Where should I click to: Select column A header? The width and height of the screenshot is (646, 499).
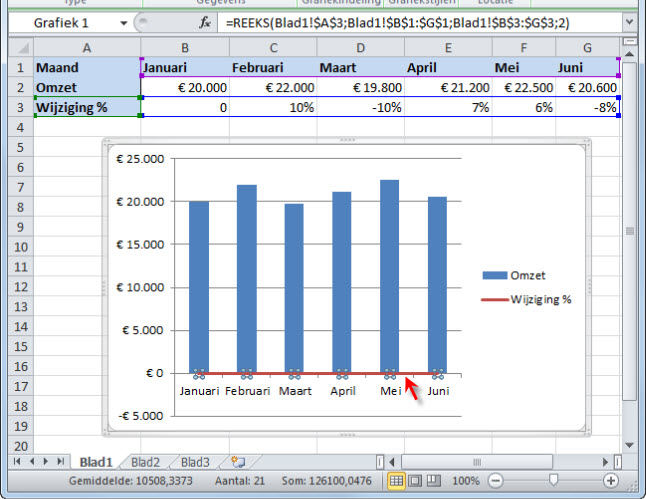pyautogui.click(x=87, y=48)
